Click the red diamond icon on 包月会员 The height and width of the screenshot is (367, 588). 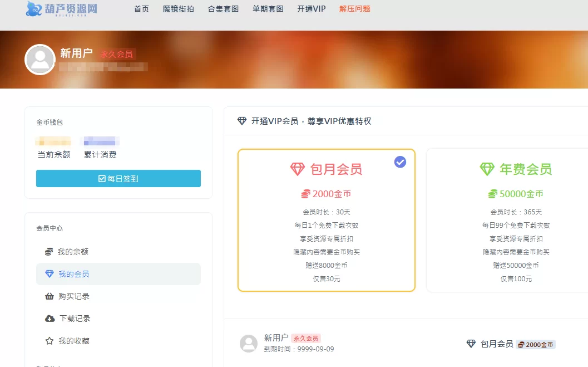[298, 169]
